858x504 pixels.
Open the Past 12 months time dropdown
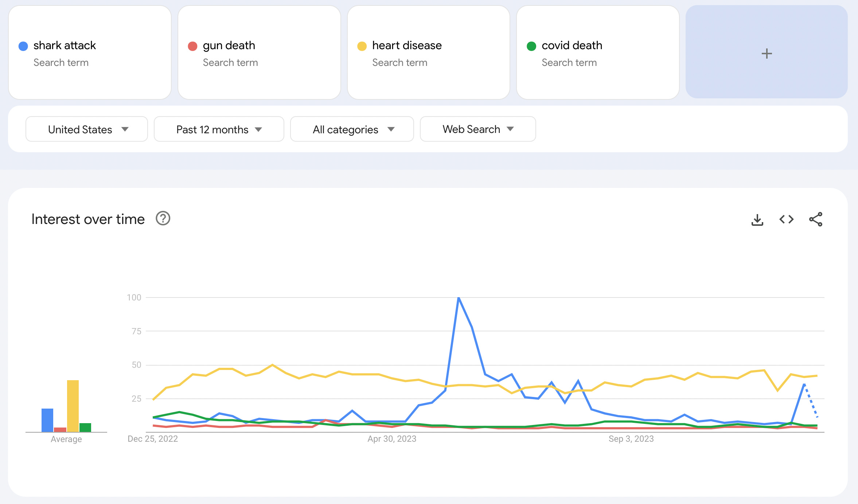(x=219, y=129)
